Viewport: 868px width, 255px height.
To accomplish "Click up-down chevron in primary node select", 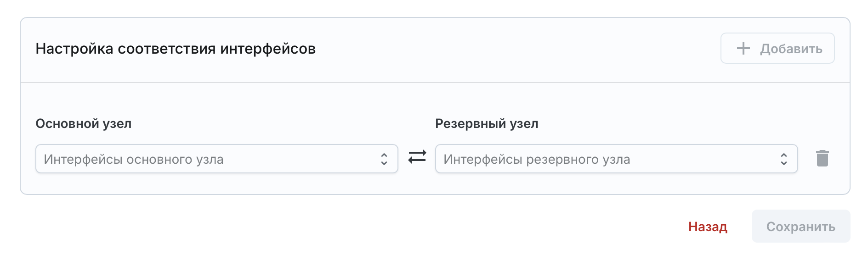I will click(384, 159).
